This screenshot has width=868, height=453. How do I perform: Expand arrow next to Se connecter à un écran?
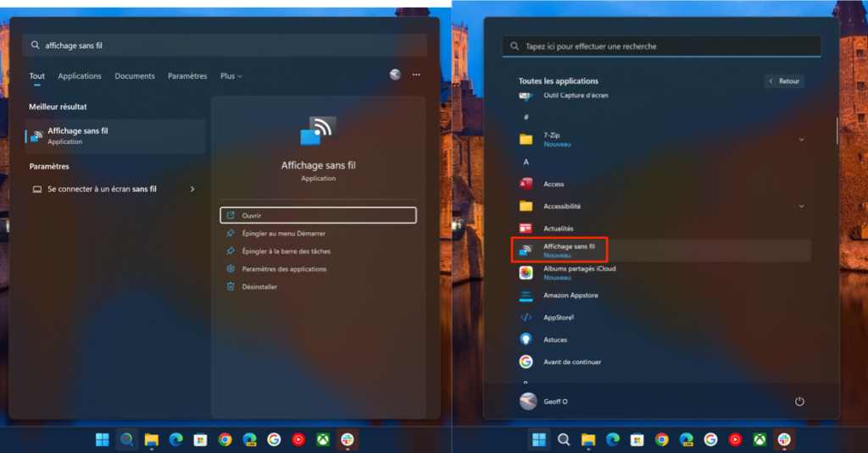tap(192, 189)
